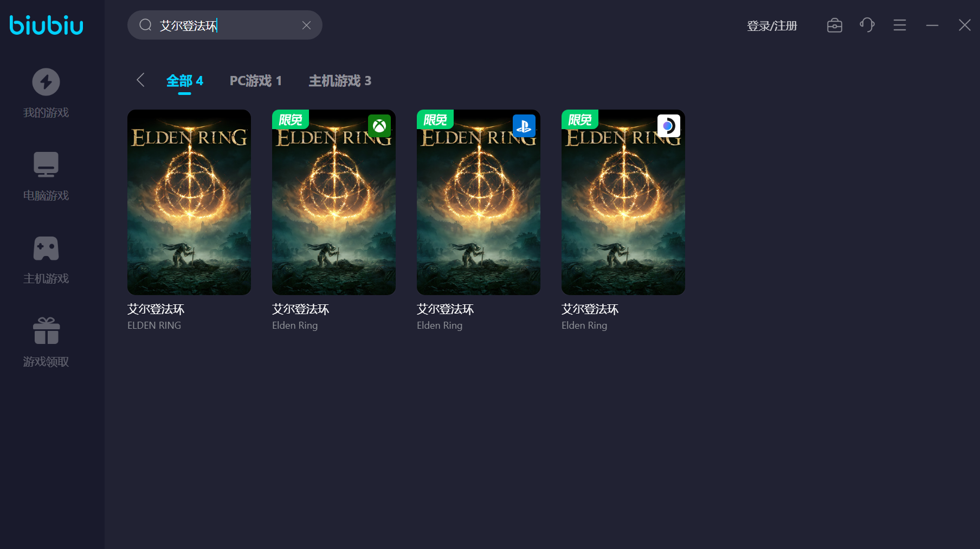Open customer support headset icon
This screenshot has height=549, width=980.
tap(867, 25)
